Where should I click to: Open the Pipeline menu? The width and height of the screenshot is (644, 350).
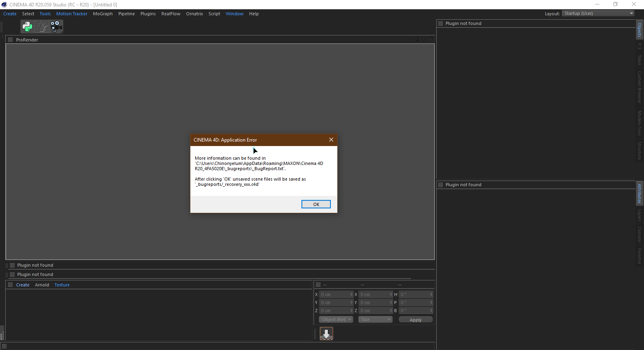pos(126,14)
